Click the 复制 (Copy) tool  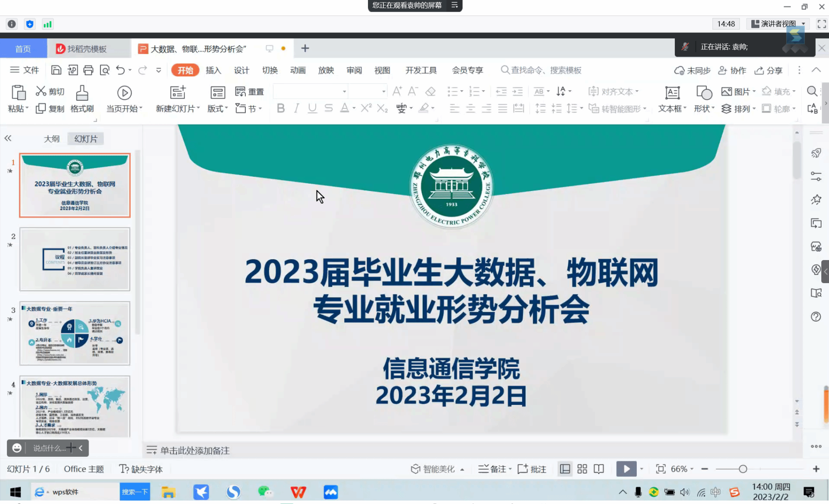coord(50,108)
